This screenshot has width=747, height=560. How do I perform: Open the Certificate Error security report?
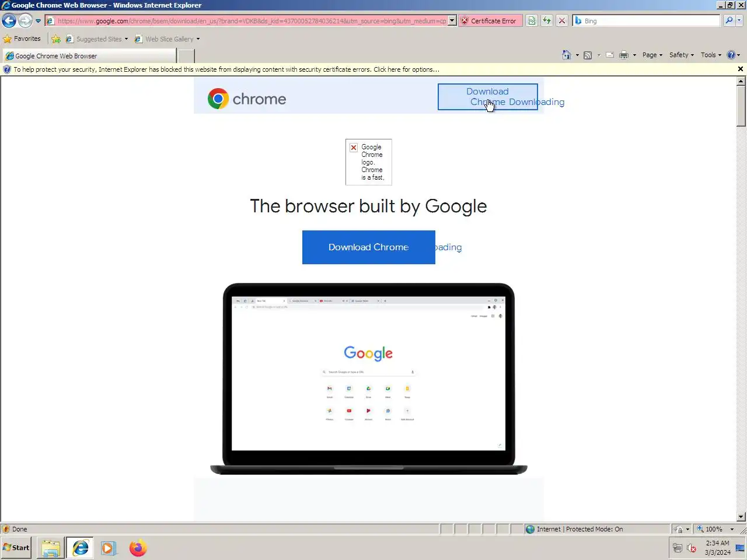click(x=490, y=21)
